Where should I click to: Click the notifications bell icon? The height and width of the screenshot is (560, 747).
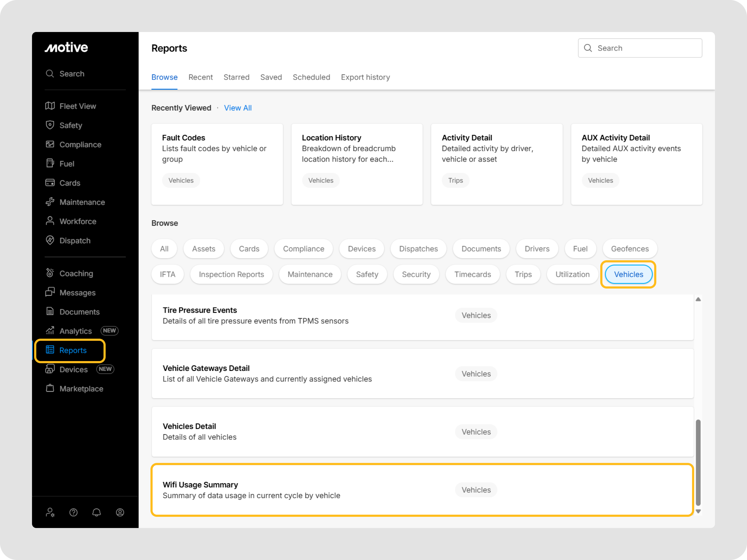(x=97, y=513)
